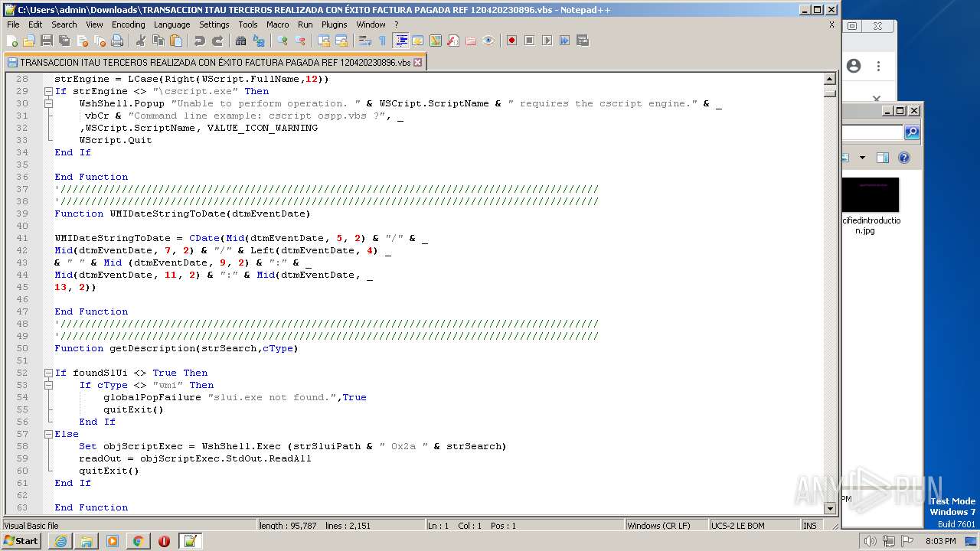
Task: Start macro recording with the red circle
Action: 511,41
